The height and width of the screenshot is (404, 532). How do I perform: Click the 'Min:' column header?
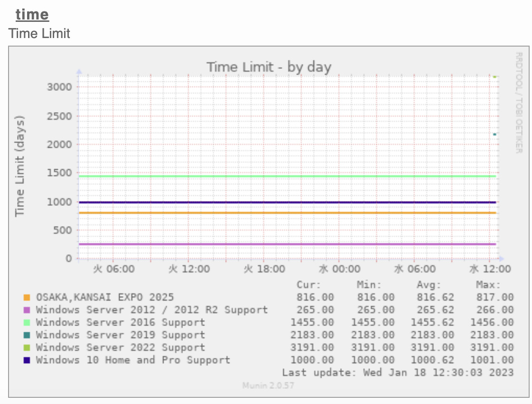tap(369, 285)
